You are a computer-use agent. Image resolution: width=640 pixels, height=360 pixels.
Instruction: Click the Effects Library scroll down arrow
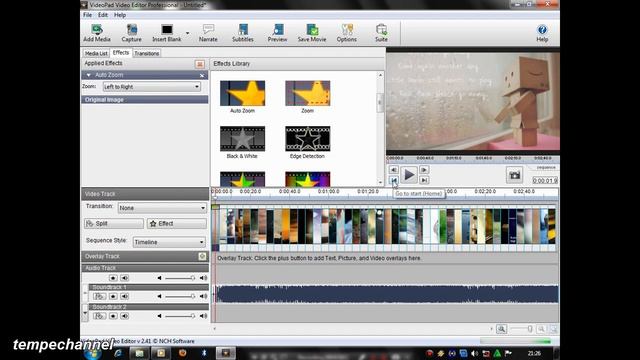pyautogui.click(x=380, y=182)
